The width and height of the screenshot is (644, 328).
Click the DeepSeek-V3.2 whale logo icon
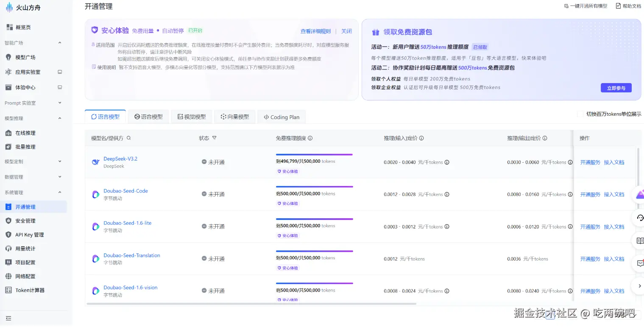click(x=96, y=162)
